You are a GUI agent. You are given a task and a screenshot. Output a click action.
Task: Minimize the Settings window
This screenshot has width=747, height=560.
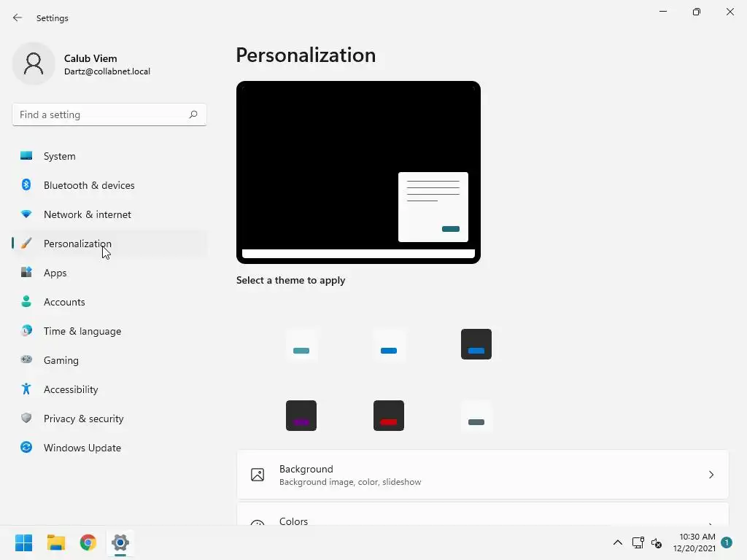(x=662, y=12)
